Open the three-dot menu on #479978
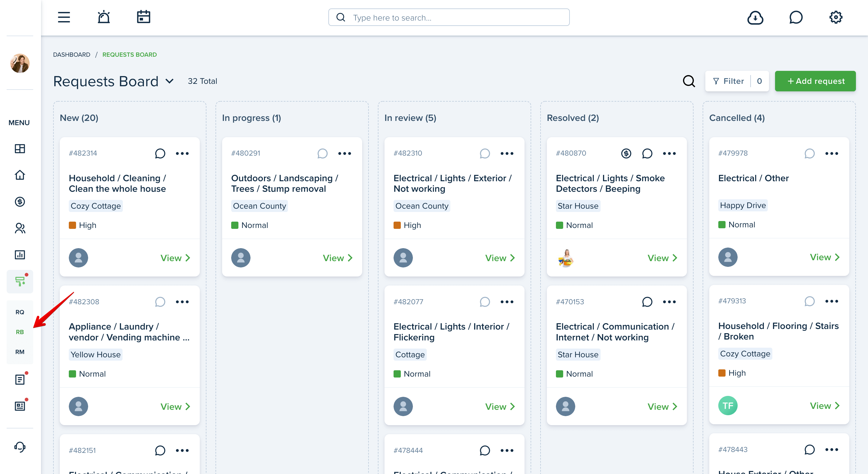Screen dimensions: 868x474 [831, 153]
